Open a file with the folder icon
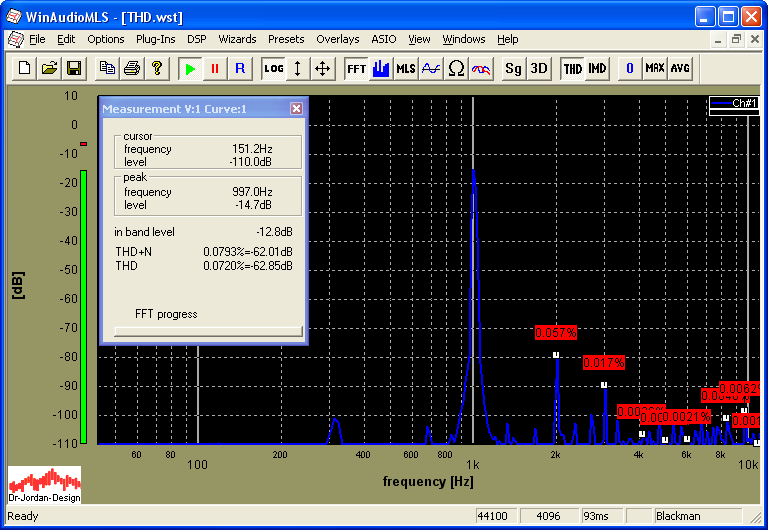The height and width of the screenshot is (530, 768). 49,68
